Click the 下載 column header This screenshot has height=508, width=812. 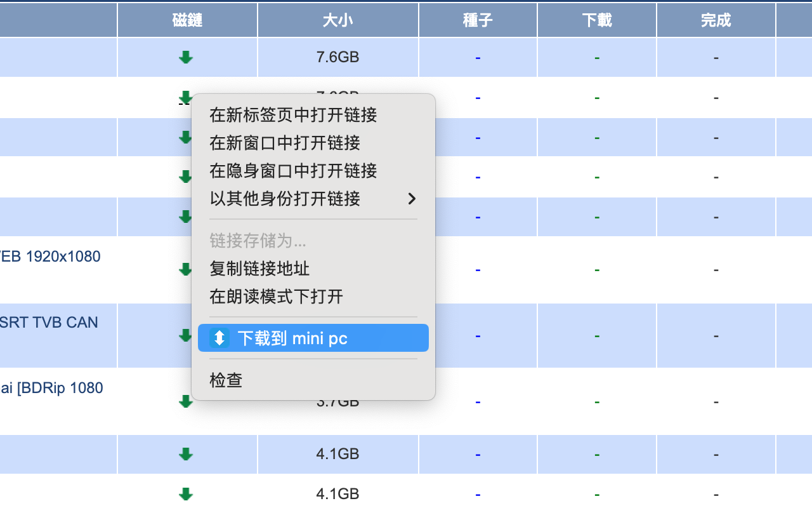click(x=597, y=20)
